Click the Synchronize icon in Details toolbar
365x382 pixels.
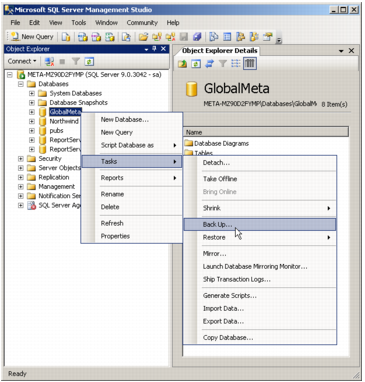click(209, 64)
